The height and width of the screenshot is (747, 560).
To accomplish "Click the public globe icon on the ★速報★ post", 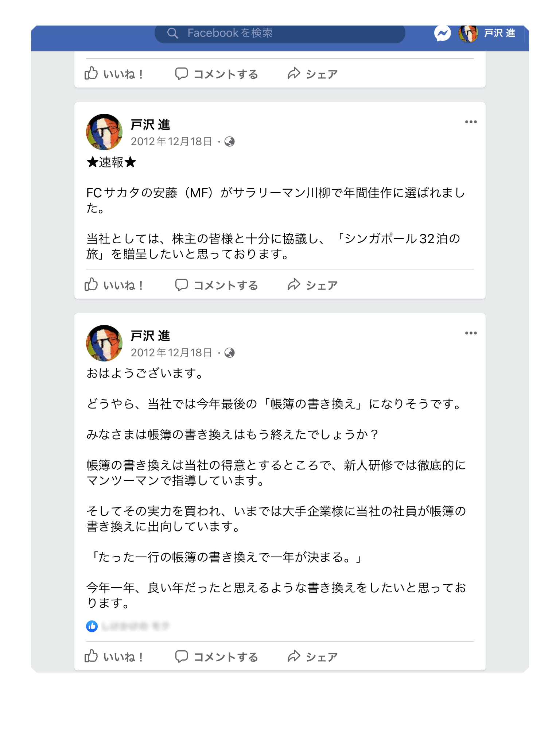I will [229, 142].
